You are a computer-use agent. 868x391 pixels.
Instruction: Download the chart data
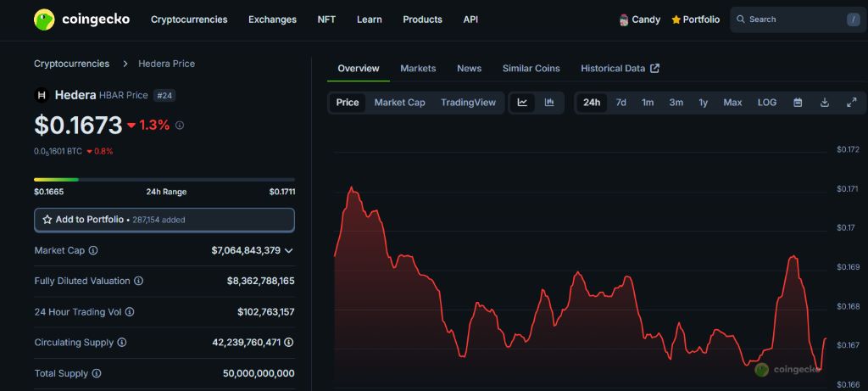(x=824, y=103)
